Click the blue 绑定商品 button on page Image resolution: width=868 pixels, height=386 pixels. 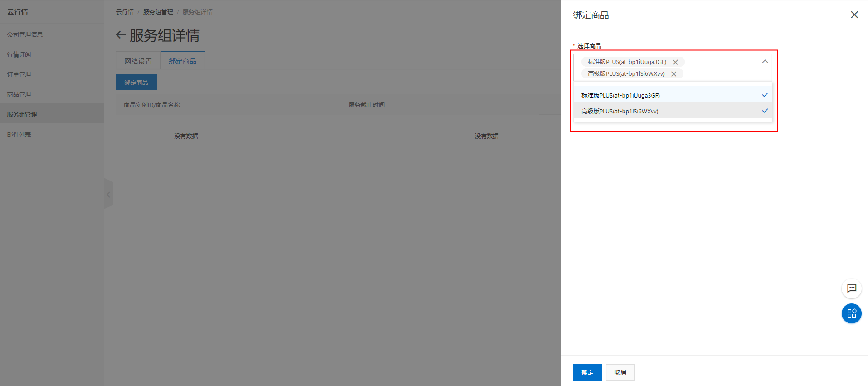point(136,83)
